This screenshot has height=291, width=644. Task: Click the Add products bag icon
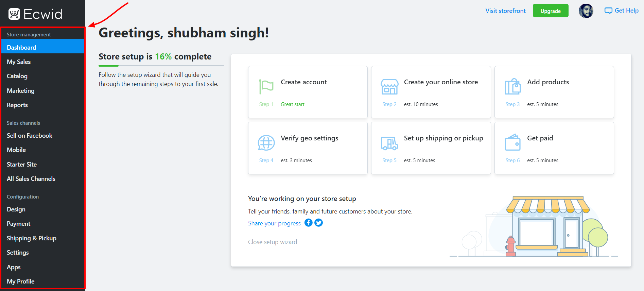[512, 87]
